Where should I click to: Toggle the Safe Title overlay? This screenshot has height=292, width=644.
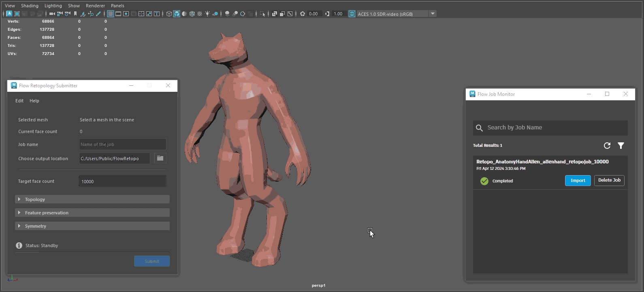[x=157, y=14]
